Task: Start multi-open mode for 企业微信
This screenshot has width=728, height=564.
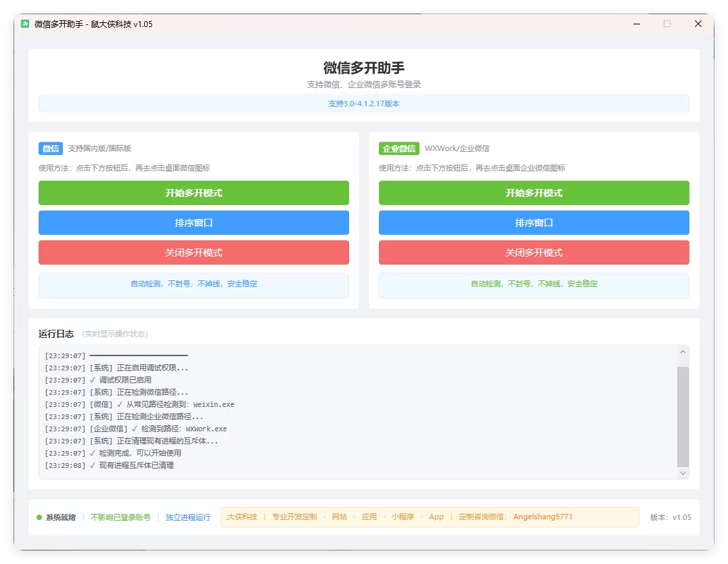Action: (534, 193)
